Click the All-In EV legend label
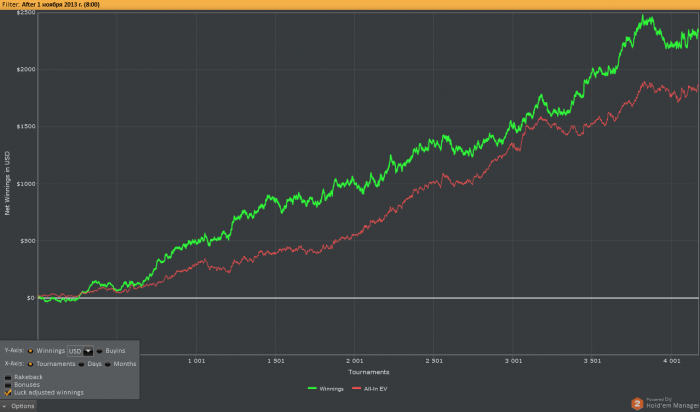 tap(375, 389)
